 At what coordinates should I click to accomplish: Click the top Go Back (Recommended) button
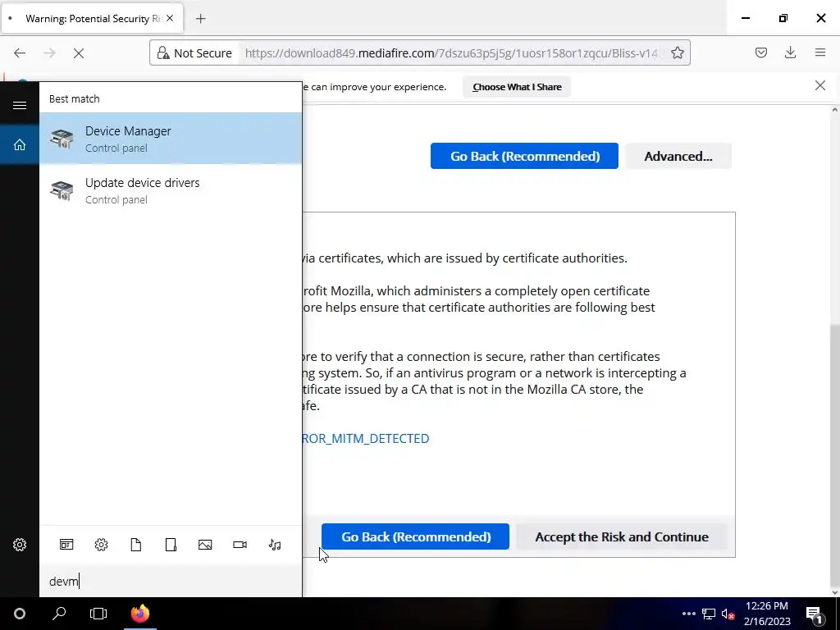click(x=524, y=156)
